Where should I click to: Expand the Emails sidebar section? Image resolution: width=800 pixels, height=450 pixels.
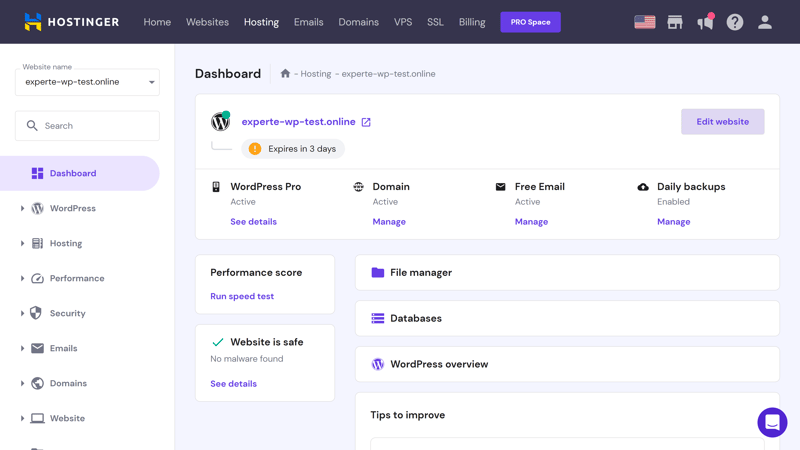tap(22, 348)
